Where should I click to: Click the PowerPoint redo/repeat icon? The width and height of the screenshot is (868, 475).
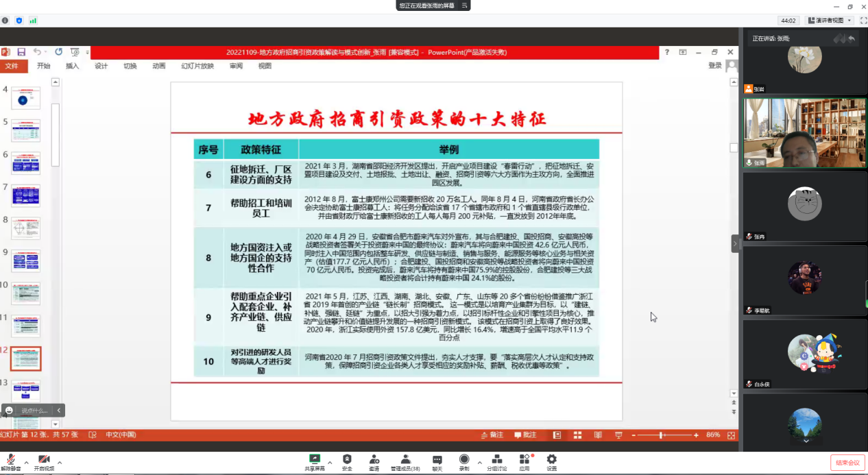coord(58,52)
